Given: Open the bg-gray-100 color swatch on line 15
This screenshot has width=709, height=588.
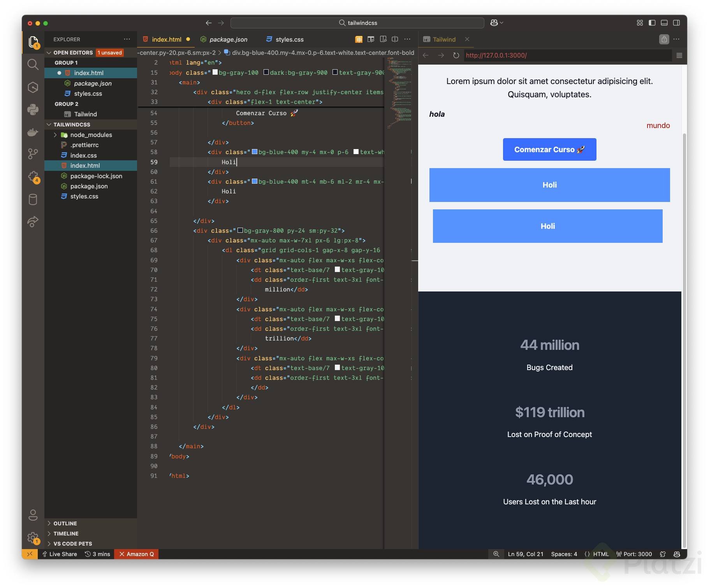Looking at the screenshot, I should coord(215,72).
